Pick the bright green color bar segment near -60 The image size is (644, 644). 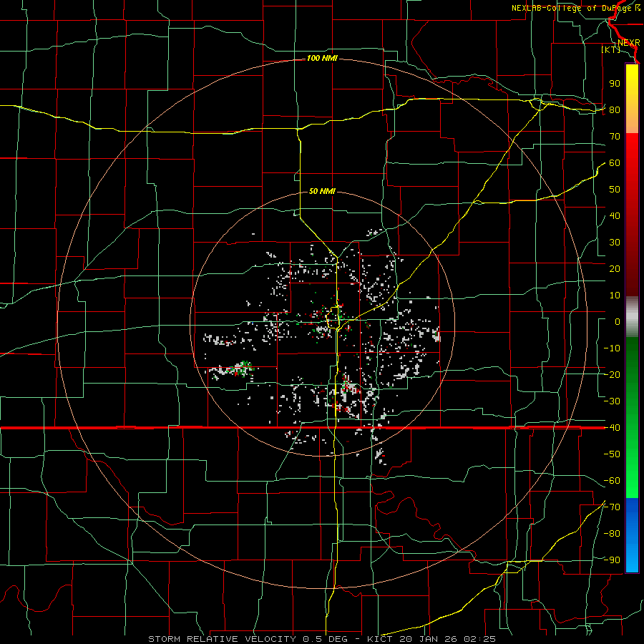(632, 481)
